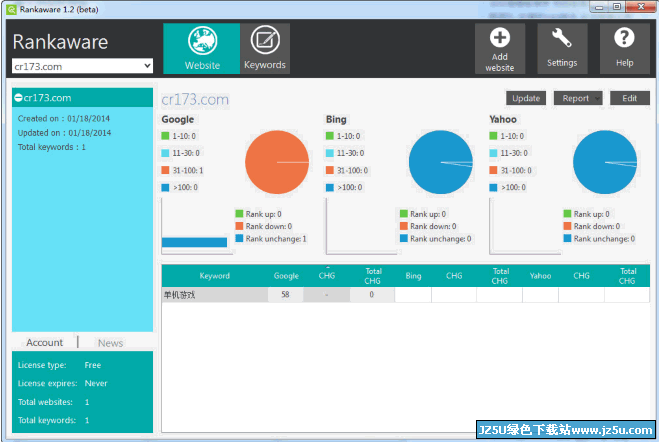Switch to the Keywords edit icon tab
This screenshot has width=659, height=442.
(265, 49)
